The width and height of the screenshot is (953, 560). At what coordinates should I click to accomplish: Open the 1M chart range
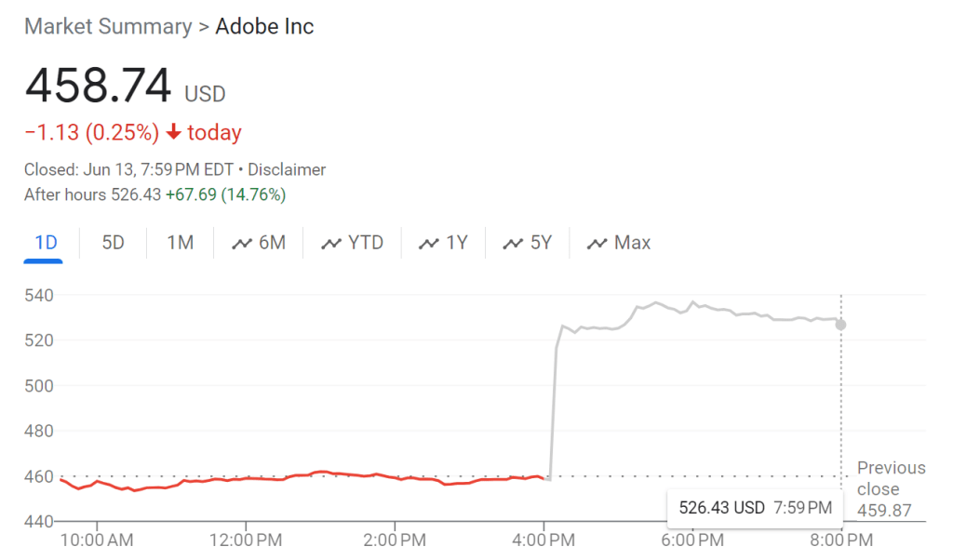coord(180,243)
